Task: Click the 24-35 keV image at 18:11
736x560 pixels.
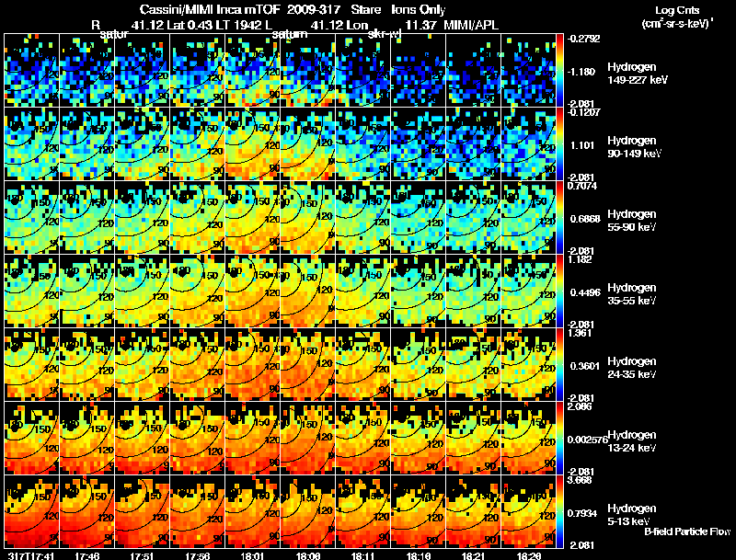Action: click(363, 365)
